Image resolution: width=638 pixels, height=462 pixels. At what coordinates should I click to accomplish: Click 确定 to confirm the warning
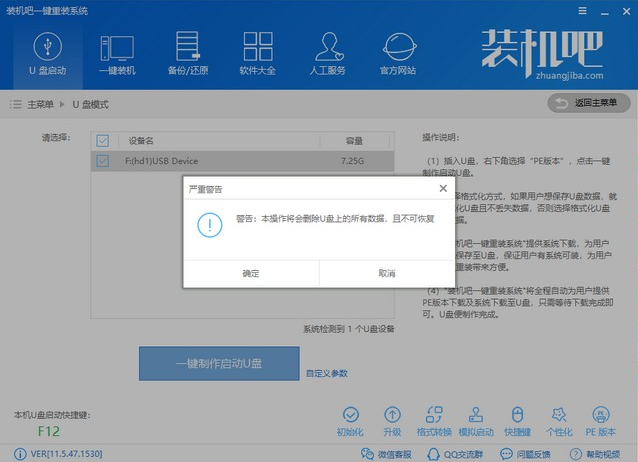(251, 273)
